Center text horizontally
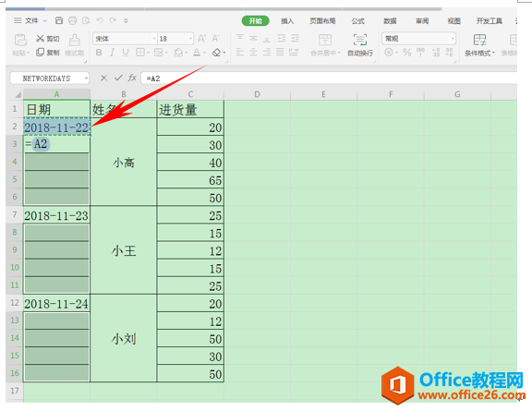 pyautogui.click(x=253, y=53)
